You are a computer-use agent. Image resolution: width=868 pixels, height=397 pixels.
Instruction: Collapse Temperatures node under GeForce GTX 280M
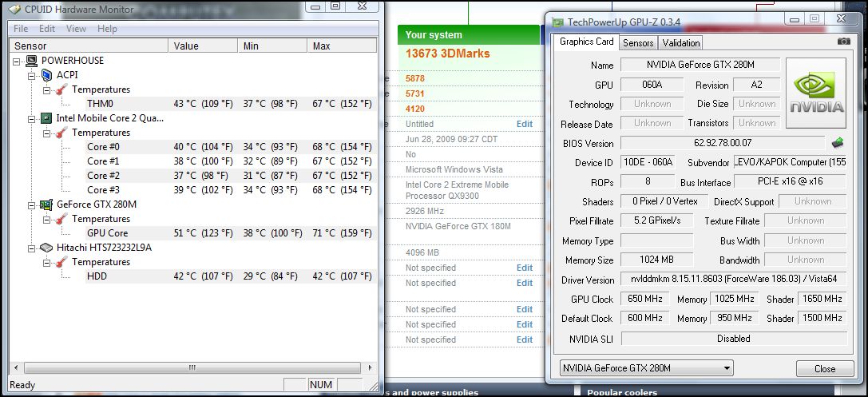(x=47, y=219)
